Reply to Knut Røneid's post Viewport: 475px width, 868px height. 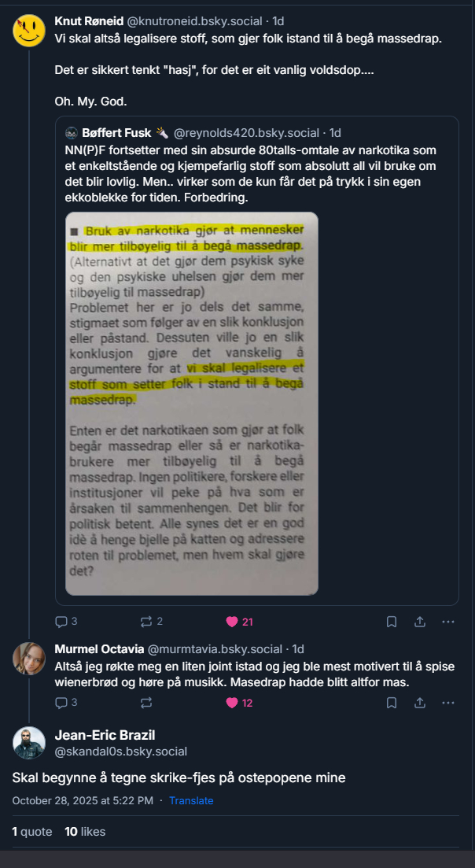61,622
